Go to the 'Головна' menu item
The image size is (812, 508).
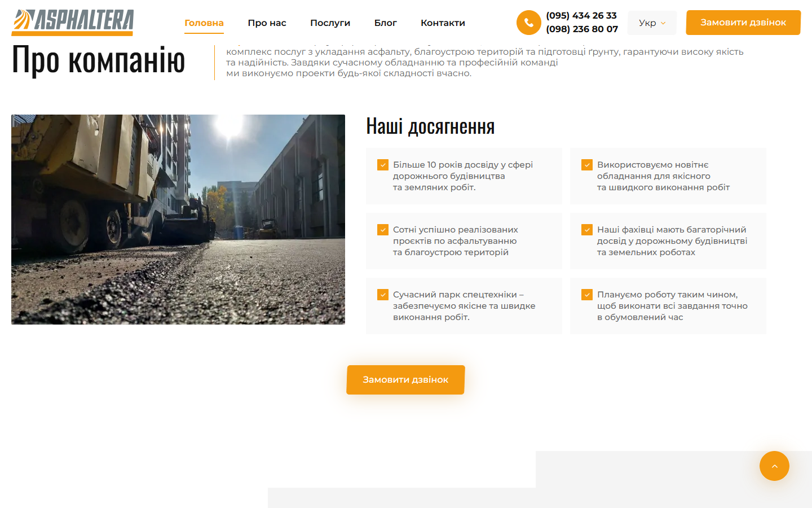204,23
